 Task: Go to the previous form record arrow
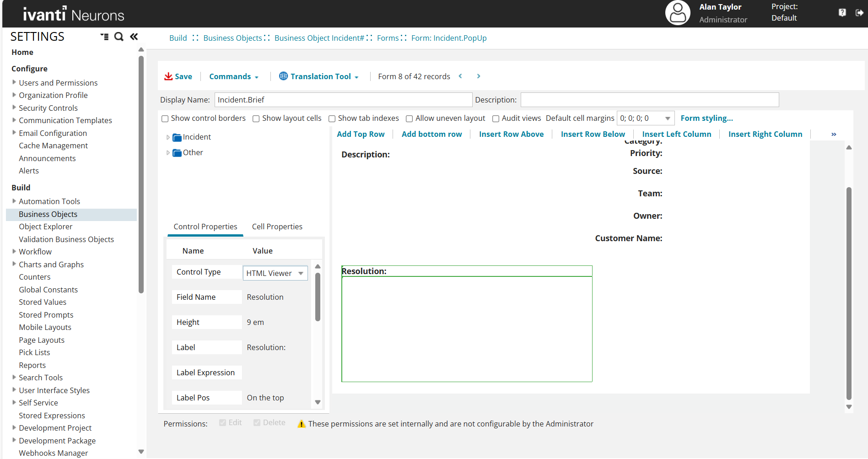[460, 76]
